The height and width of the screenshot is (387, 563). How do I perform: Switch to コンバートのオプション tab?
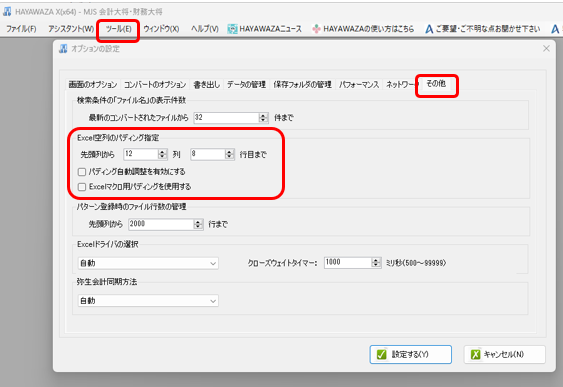coord(155,84)
